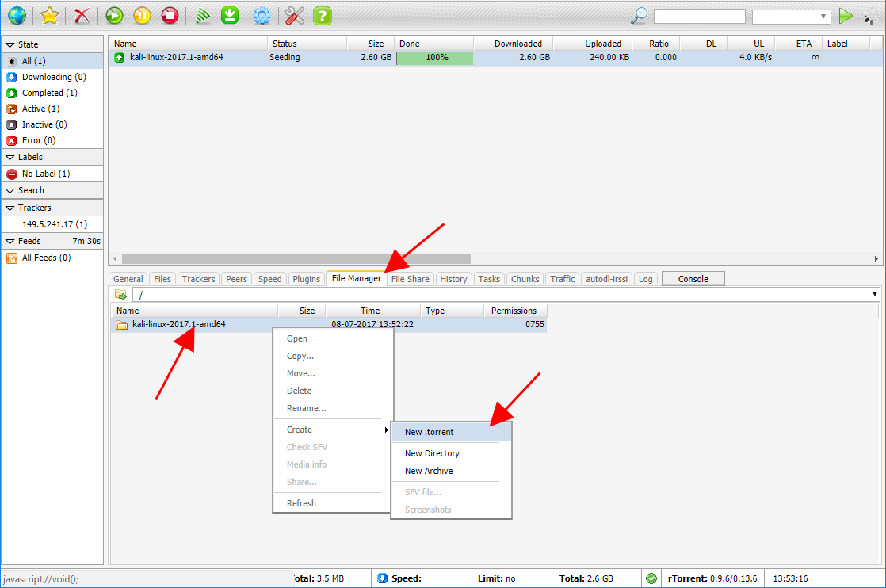Click the seeding status icon of kali-linux torrent
886x588 pixels.
point(119,58)
